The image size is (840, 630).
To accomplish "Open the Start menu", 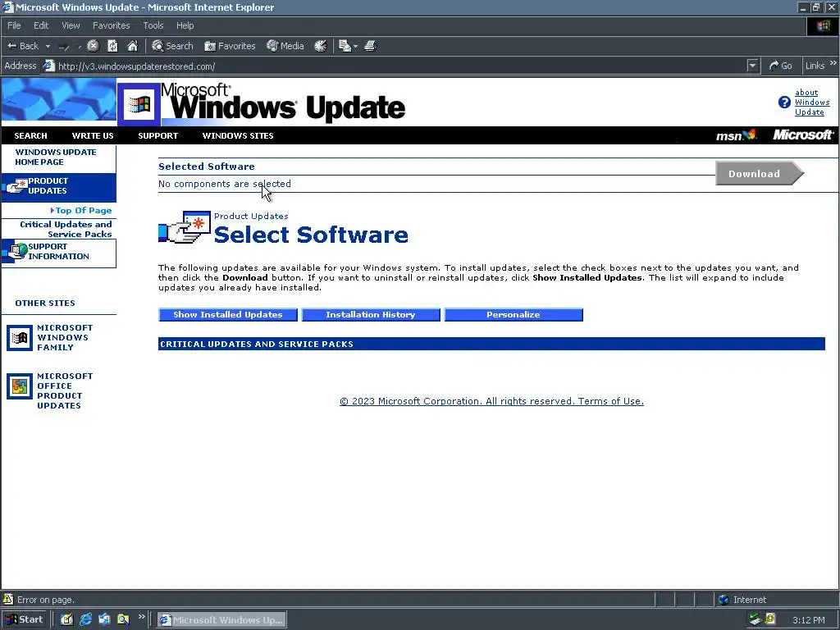I will tap(24, 619).
